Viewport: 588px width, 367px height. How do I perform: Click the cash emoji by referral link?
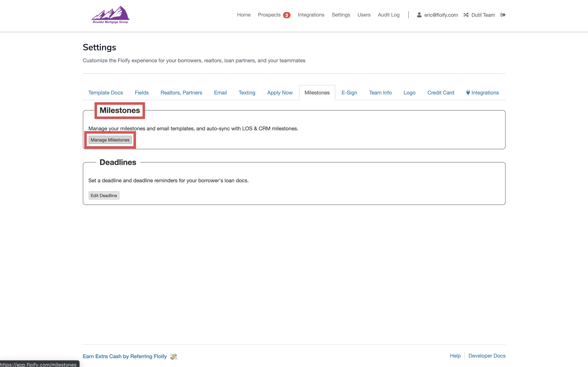tap(174, 356)
